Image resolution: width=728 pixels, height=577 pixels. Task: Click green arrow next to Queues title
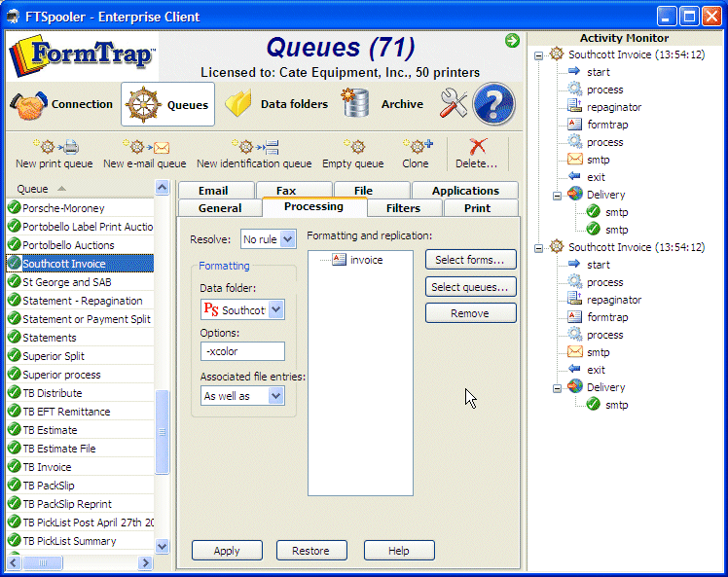(x=512, y=40)
